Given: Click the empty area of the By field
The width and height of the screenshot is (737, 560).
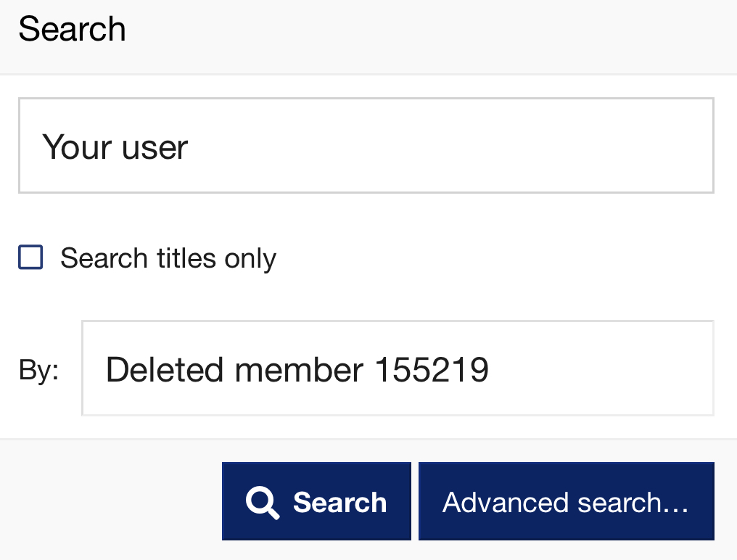Looking at the screenshot, I should (x=602, y=368).
